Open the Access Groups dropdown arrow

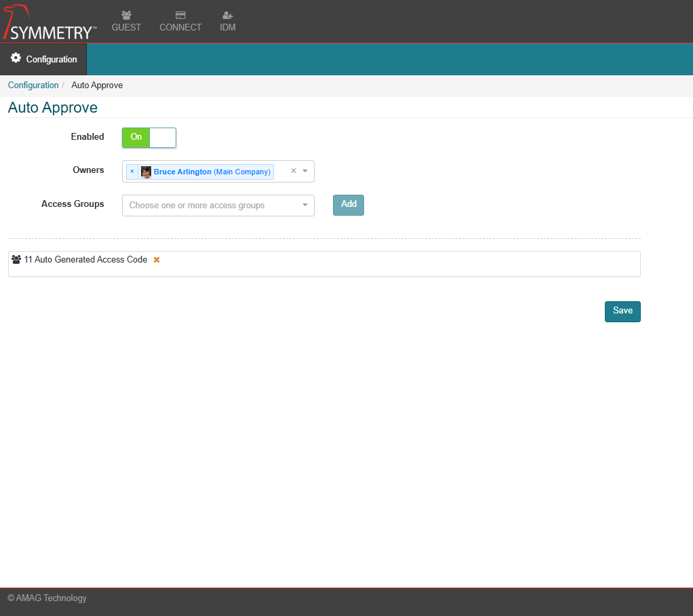click(305, 205)
